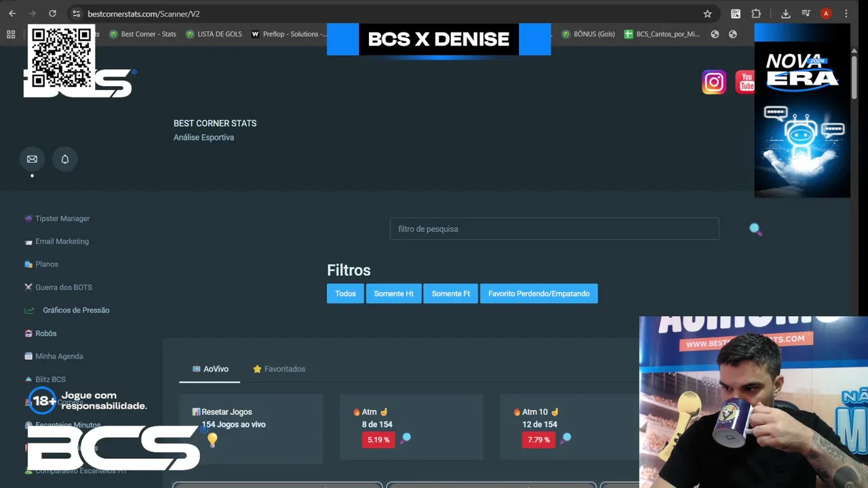Open the NOVA ERA robot banner

click(x=802, y=110)
